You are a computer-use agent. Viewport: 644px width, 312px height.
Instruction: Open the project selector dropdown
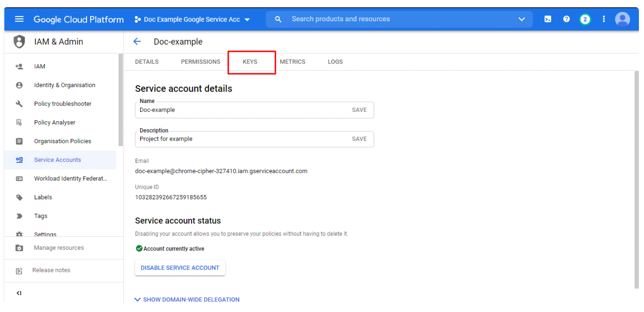point(192,19)
